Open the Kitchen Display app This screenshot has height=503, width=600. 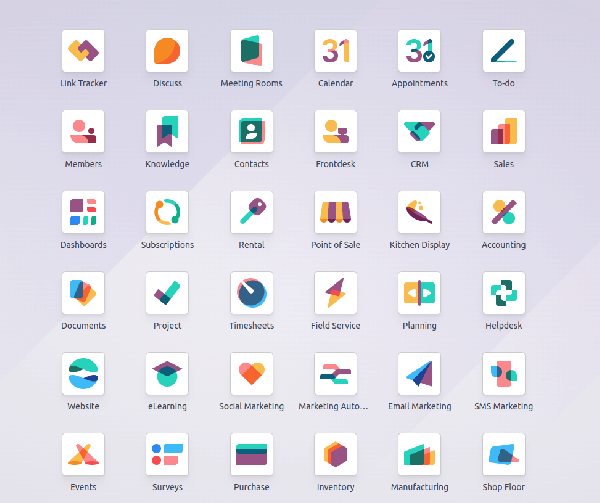419,212
